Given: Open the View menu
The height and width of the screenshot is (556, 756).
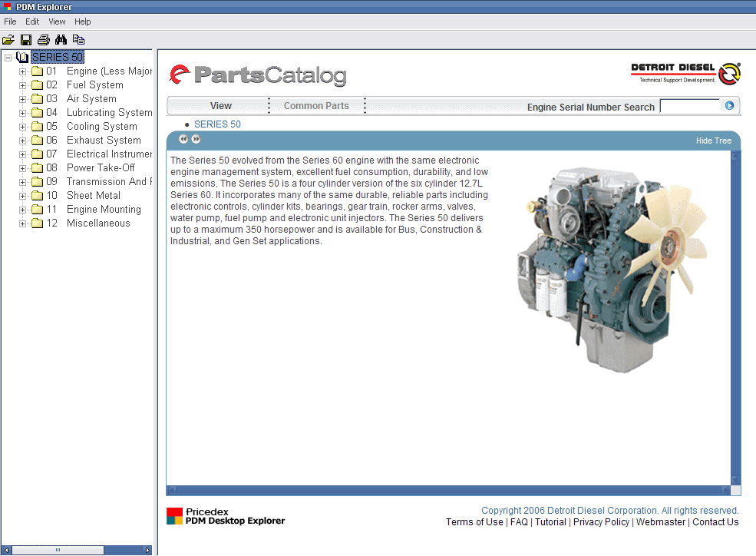Looking at the screenshot, I should point(57,22).
